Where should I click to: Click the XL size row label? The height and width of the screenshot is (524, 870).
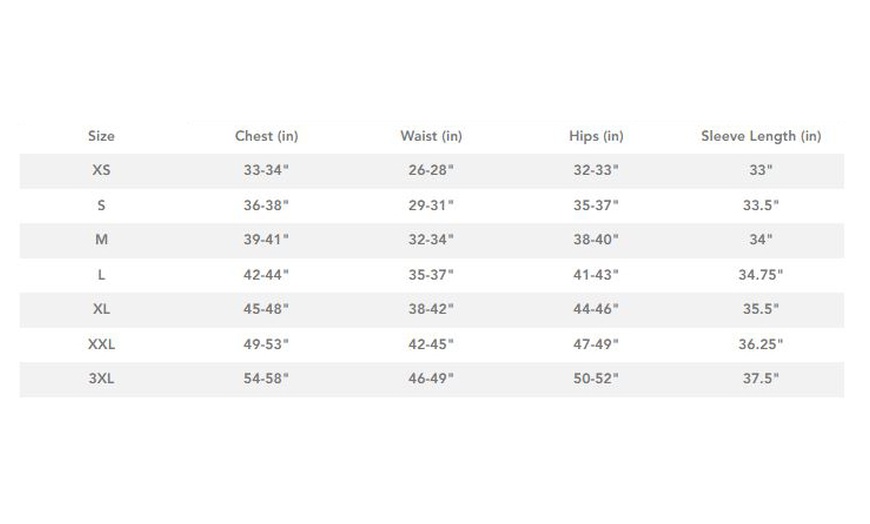(101, 310)
